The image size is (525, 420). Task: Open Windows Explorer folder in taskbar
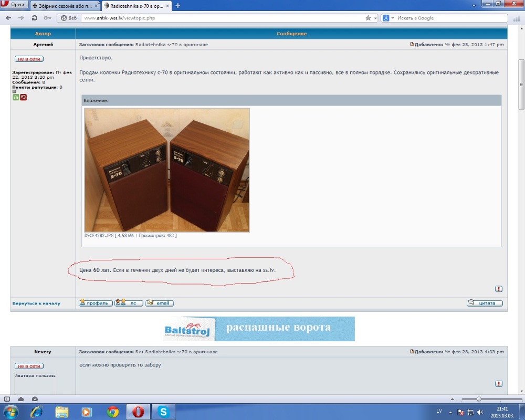[61, 412]
